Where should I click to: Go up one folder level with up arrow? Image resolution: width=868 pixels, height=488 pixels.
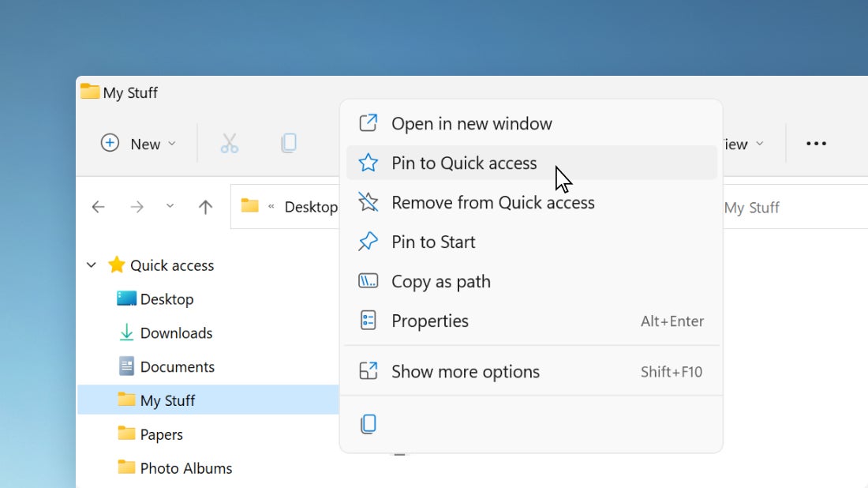pos(206,207)
